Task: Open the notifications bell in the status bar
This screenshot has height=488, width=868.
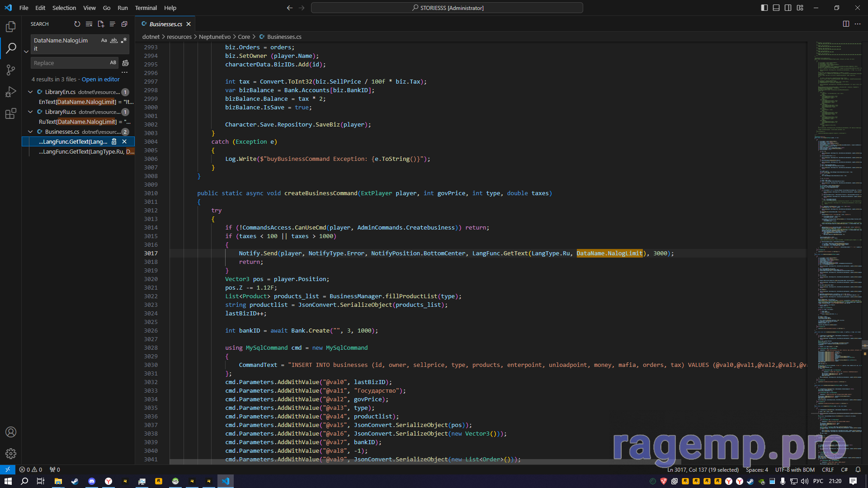Action: point(858,469)
